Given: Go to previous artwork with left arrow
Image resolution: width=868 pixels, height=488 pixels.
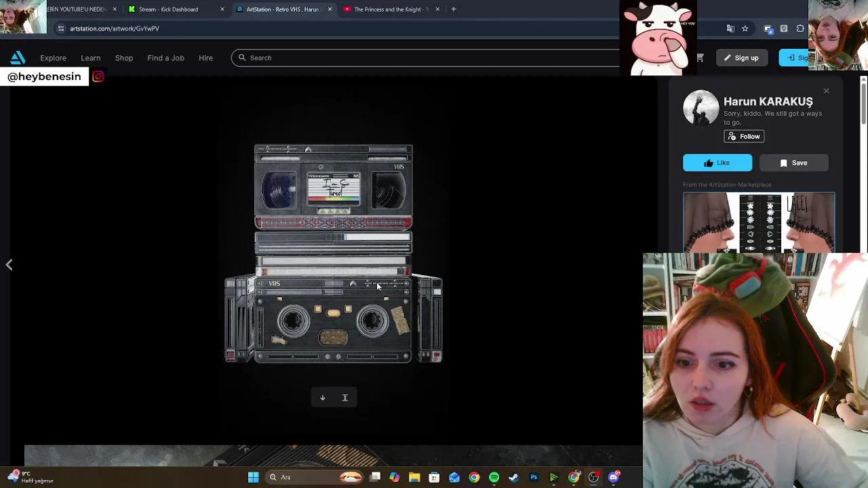Looking at the screenshot, I should pyautogui.click(x=9, y=265).
